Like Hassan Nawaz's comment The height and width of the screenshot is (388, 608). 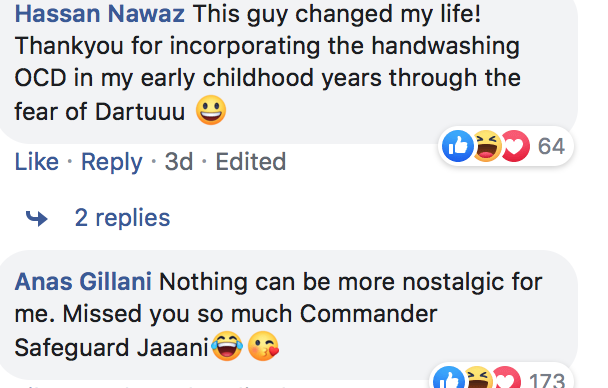click(36, 161)
